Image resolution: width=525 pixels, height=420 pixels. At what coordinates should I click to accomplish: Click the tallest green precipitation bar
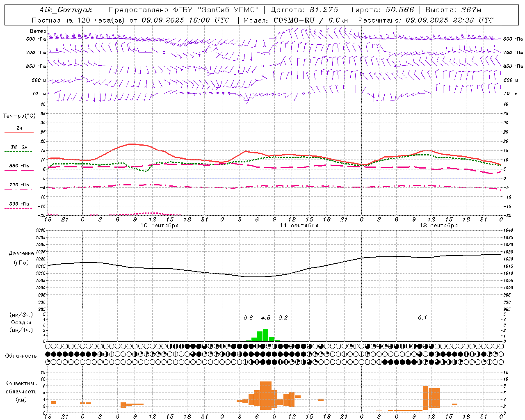point(266,335)
